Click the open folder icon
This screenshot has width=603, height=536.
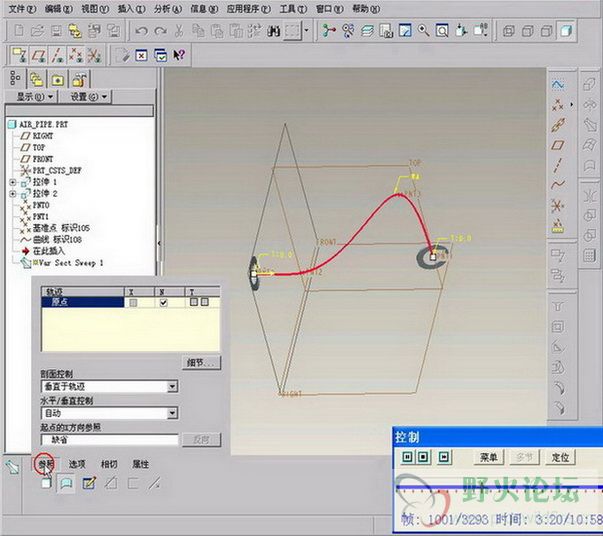pyautogui.click(x=37, y=31)
